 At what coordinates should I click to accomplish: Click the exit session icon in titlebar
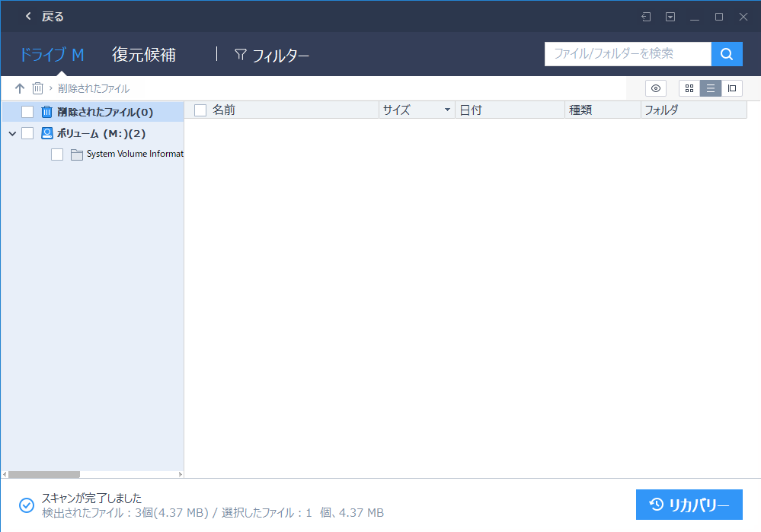coord(647,16)
